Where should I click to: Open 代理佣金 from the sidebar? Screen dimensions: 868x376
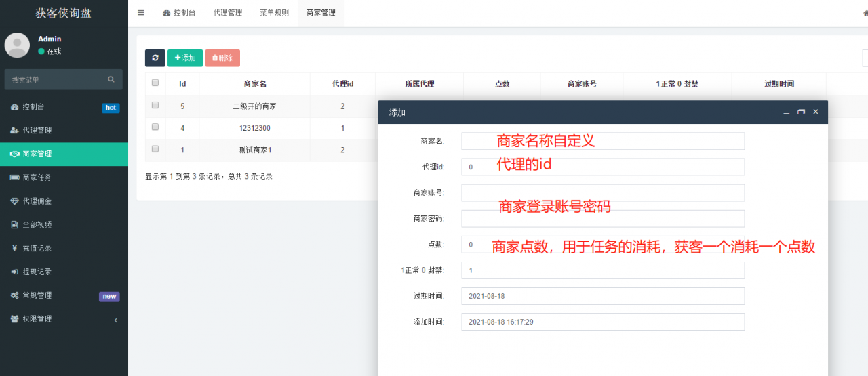click(37, 201)
